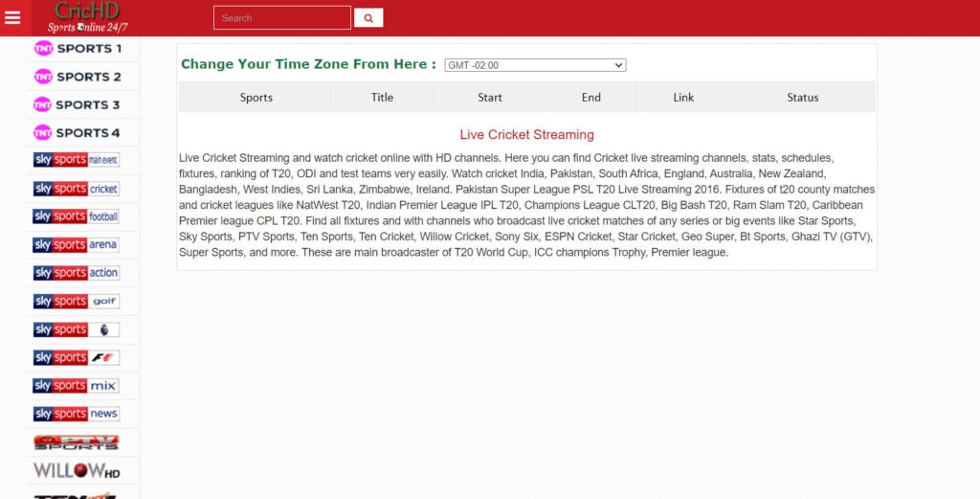The image size is (980, 499).
Task: Open TNT Sports 4 channel
Action: pyautogui.click(x=77, y=132)
